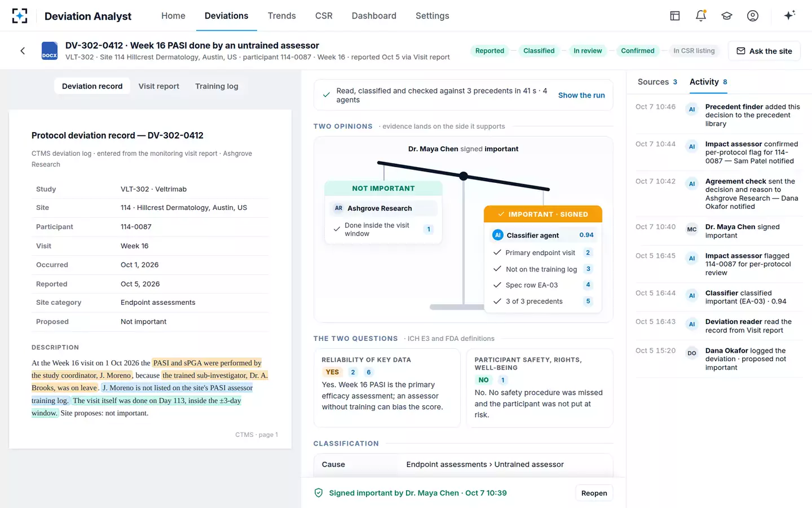Viewport: 812px width, 508px height.
Task: Click the AR avatar for Ashgrove Research
Action: 338,208
